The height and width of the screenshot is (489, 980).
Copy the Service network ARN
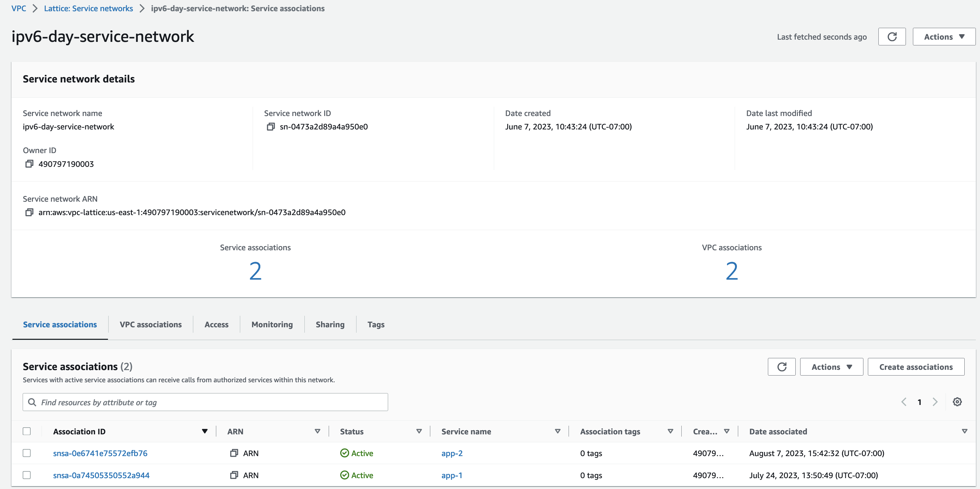pyautogui.click(x=29, y=212)
